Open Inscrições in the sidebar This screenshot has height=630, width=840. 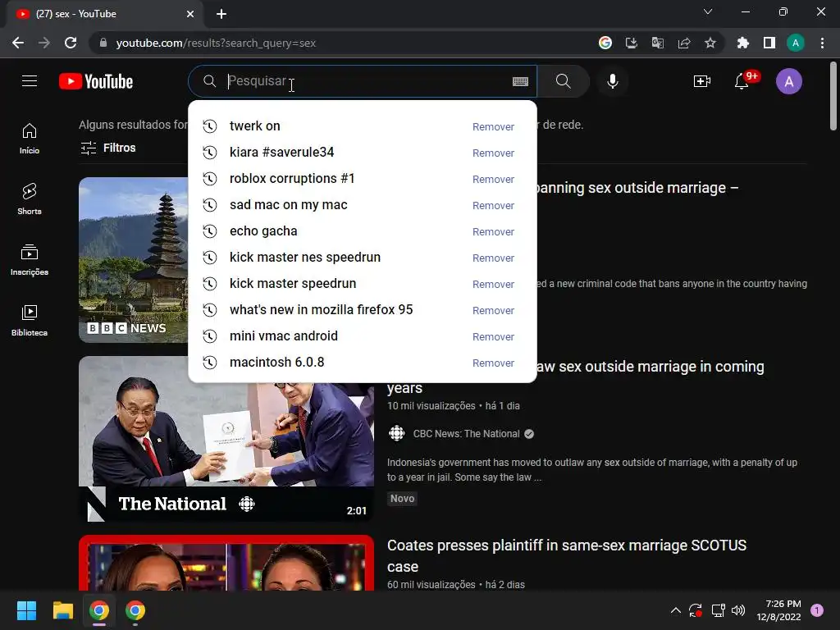(30, 259)
